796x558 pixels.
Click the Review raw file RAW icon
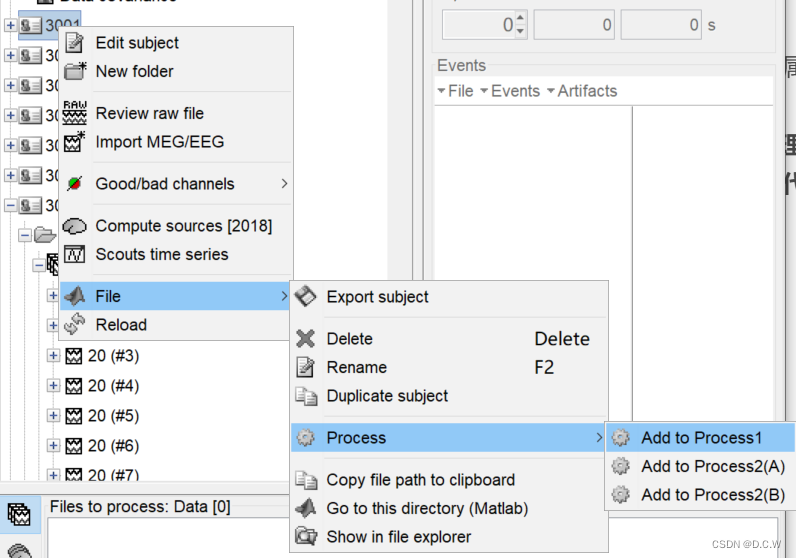point(75,113)
